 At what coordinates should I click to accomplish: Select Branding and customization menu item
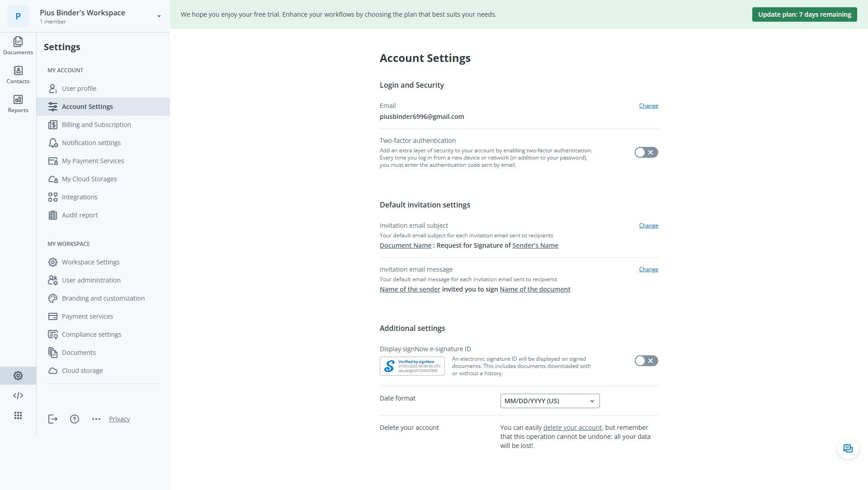(103, 298)
